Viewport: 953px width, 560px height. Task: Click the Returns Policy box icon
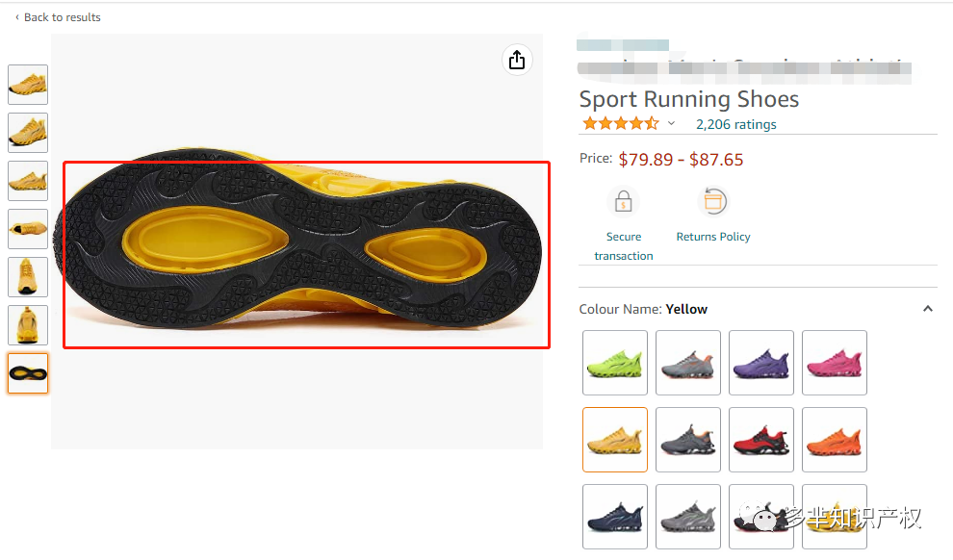pyautogui.click(x=713, y=201)
